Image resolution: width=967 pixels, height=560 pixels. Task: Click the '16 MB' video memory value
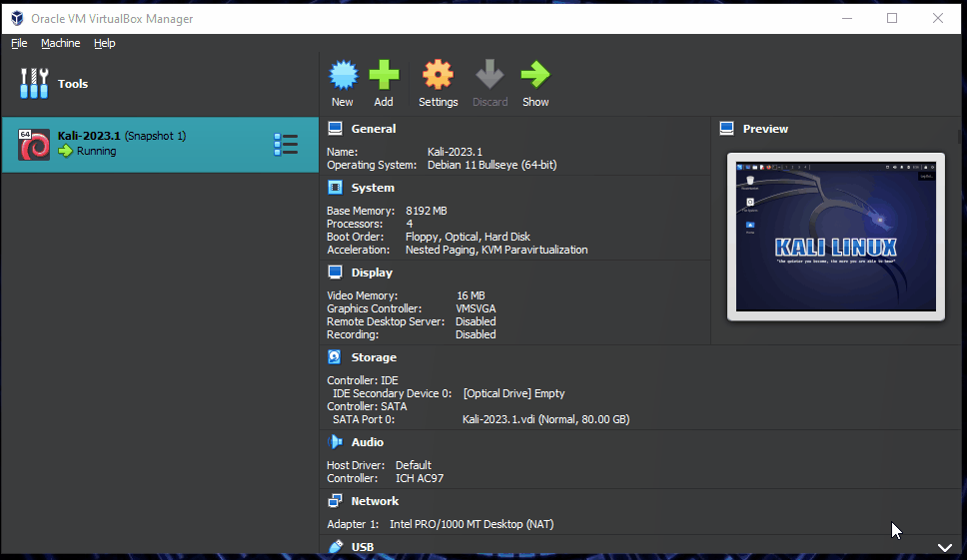(x=471, y=295)
